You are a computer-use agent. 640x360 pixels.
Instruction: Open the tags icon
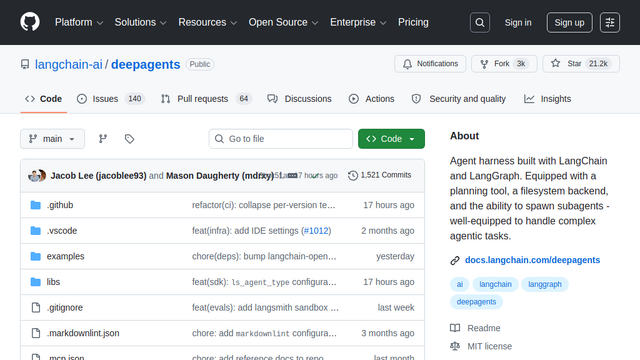tap(129, 139)
